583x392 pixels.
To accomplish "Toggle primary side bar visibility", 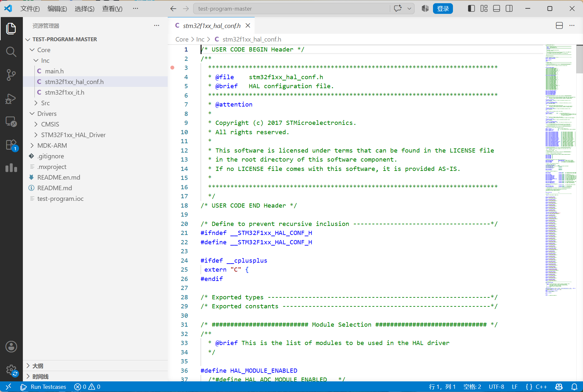I will click(471, 9).
